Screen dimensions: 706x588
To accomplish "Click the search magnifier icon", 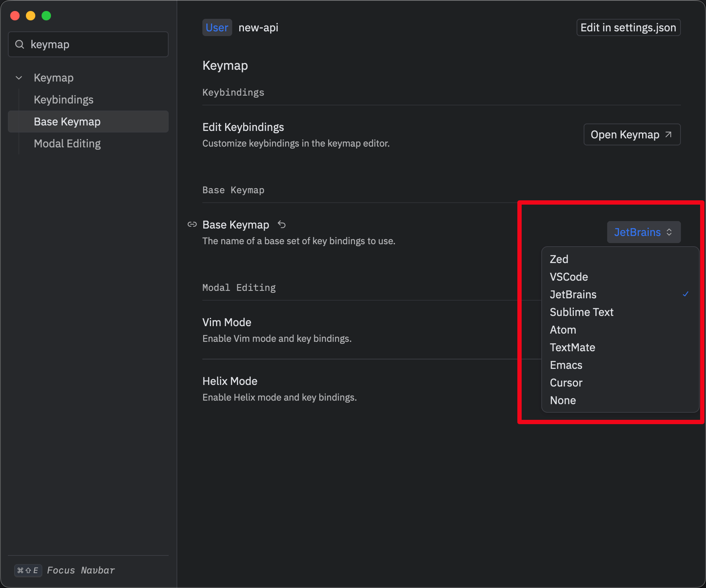I will click(20, 44).
